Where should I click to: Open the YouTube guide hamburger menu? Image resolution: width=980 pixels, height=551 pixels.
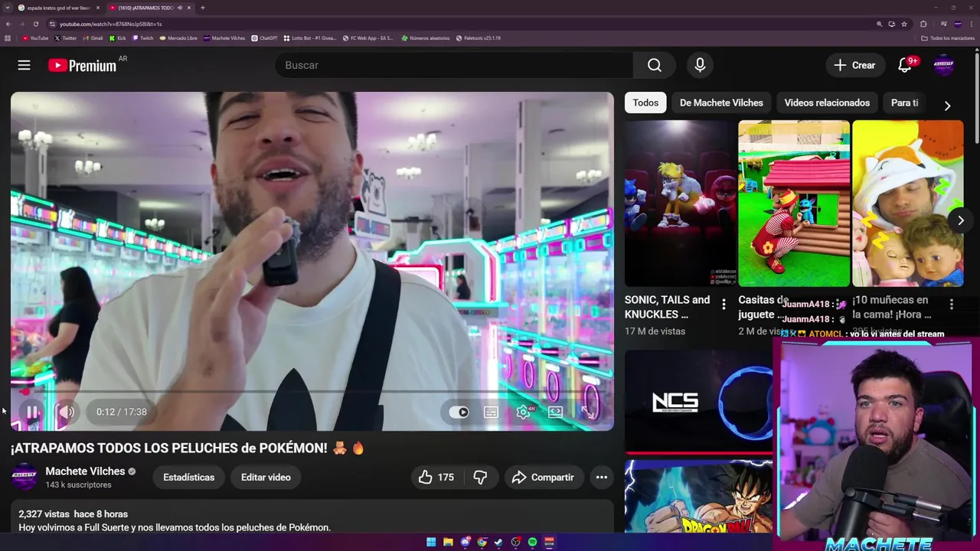point(24,65)
